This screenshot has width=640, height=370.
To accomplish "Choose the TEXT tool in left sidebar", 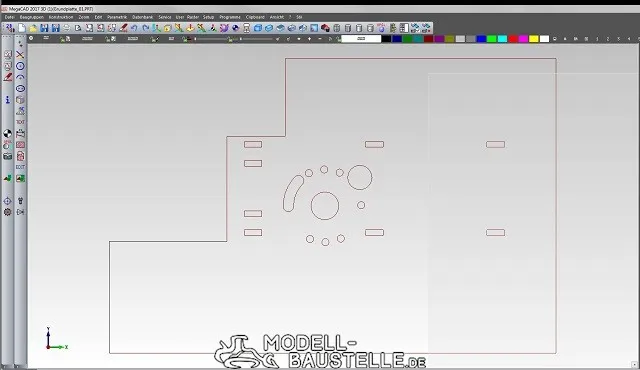I will tap(20, 122).
